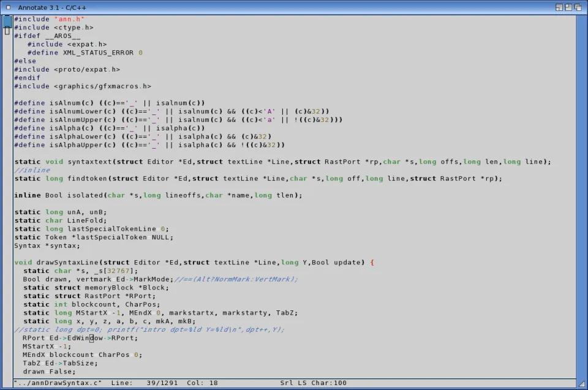Viewport: 588px width, 390px height.
Task: Click the LS indicator in status bar
Action: (303, 383)
